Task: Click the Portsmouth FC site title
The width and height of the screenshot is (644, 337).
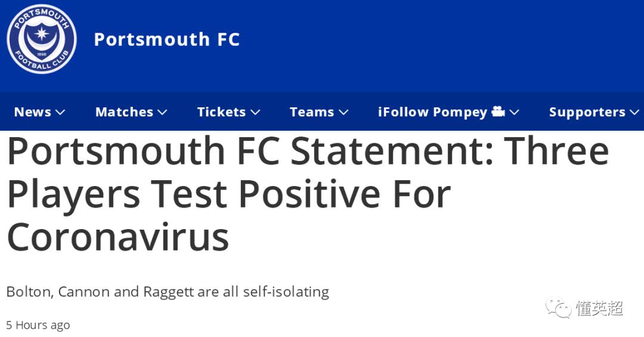Action: tap(167, 39)
